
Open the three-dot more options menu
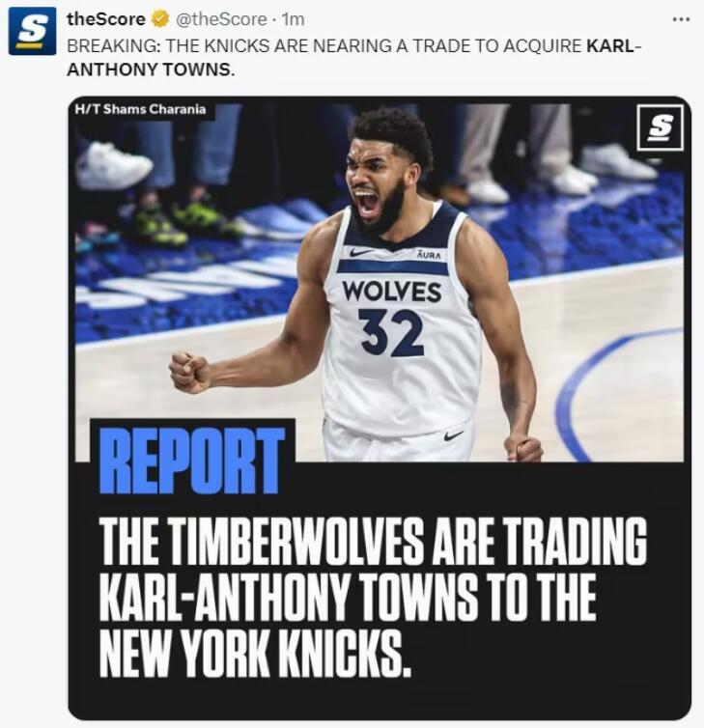point(681,19)
